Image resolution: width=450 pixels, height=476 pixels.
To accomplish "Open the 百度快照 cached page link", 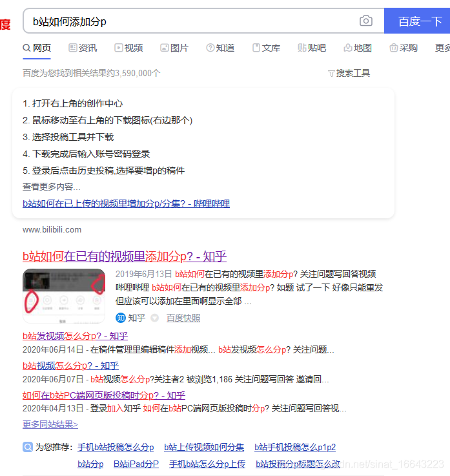I will [183, 318].
